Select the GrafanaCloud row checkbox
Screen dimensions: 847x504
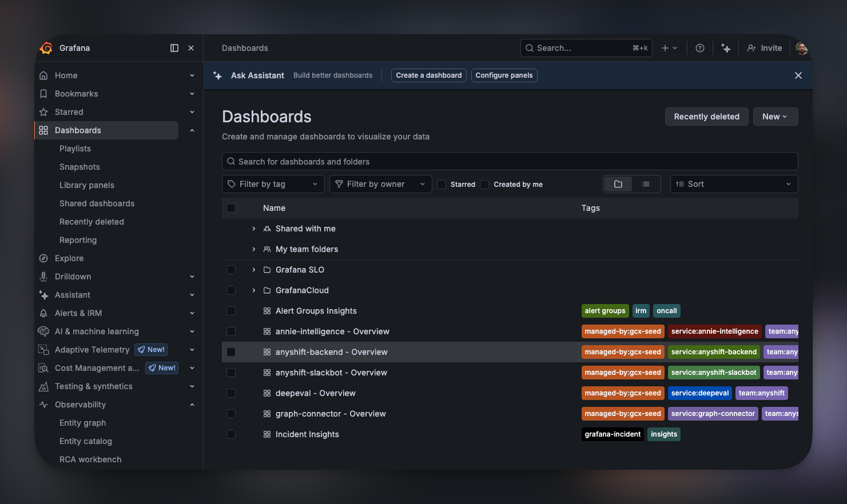[231, 290]
